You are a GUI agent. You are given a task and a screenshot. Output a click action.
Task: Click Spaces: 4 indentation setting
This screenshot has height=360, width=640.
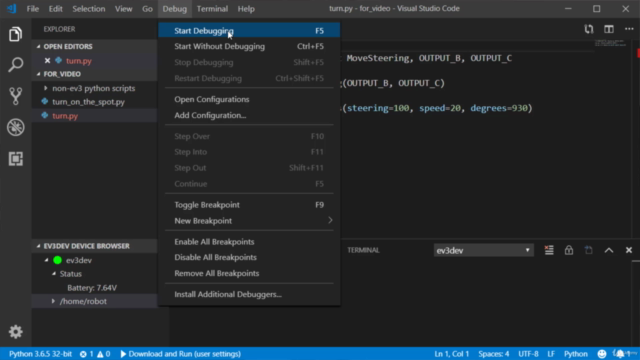[x=493, y=354]
